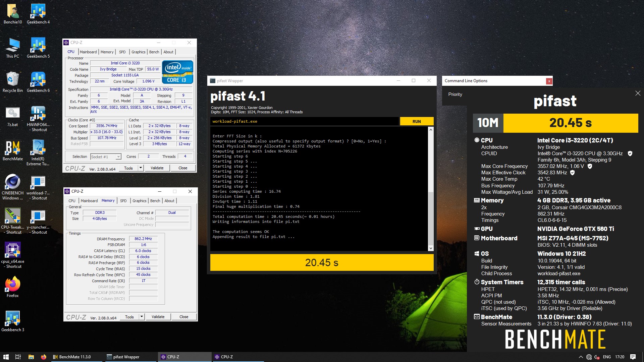
Task: Open Tools dropdown arrow in bottom CPU-Z
Action: click(142, 317)
